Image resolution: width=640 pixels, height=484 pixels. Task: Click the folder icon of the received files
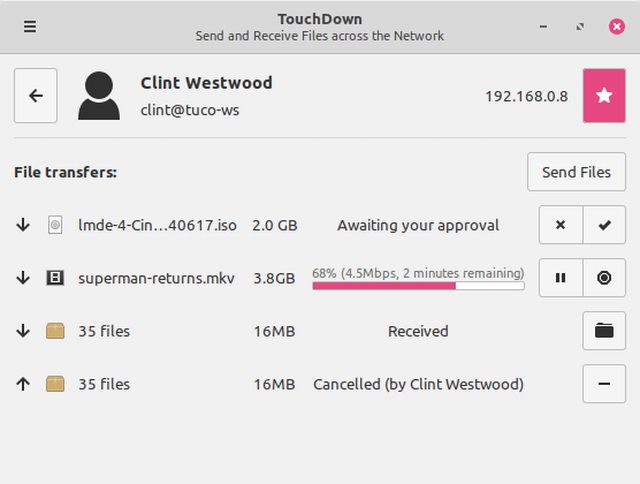tap(55, 331)
